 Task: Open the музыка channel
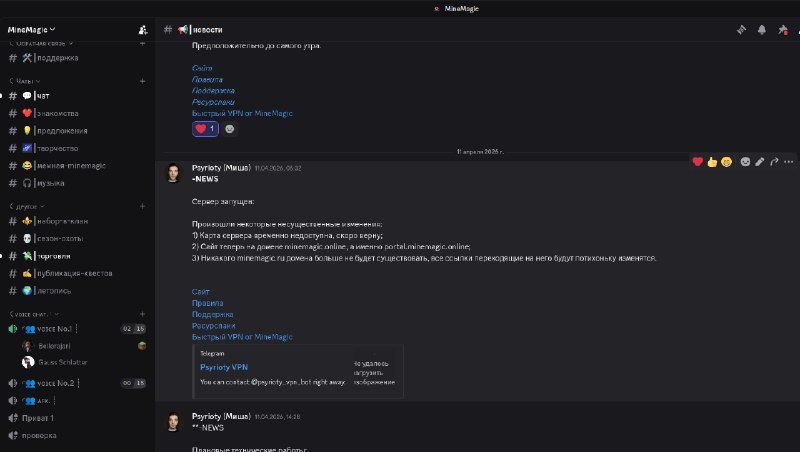(x=77, y=183)
